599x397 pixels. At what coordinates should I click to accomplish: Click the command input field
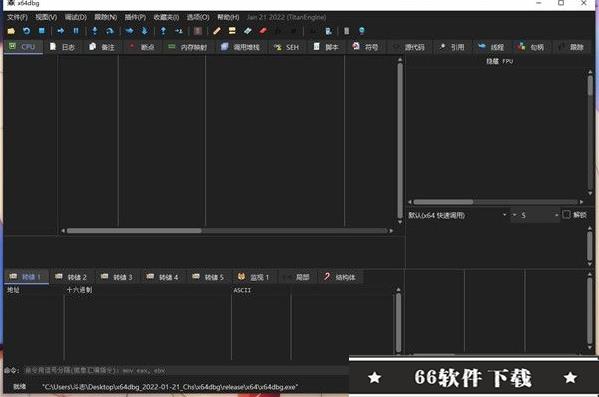click(185, 370)
